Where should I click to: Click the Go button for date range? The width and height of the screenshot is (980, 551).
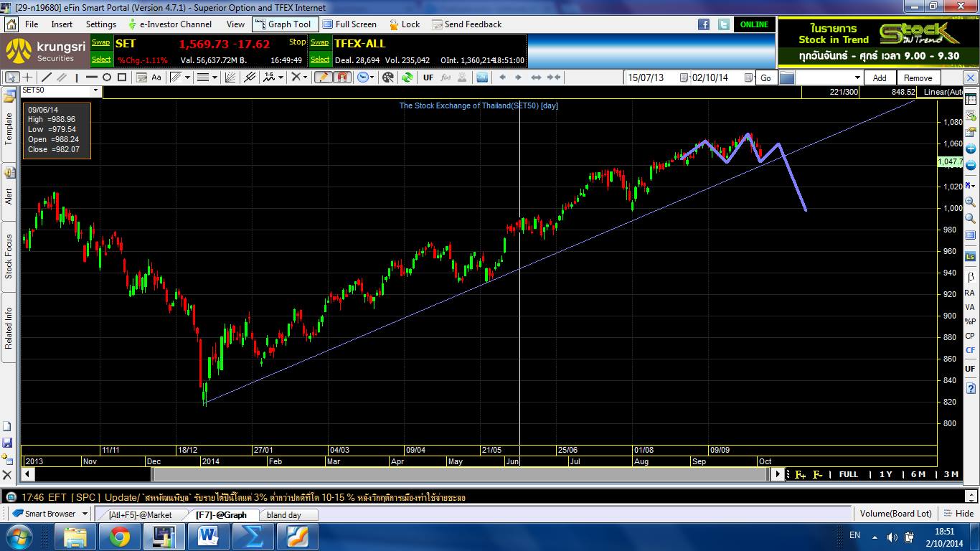[765, 78]
